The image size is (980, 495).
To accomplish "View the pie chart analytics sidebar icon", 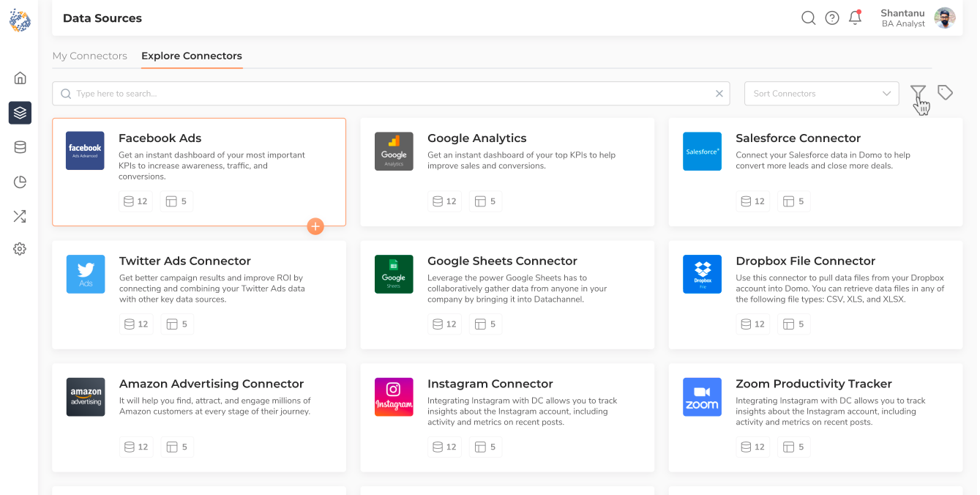I will (20, 182).
